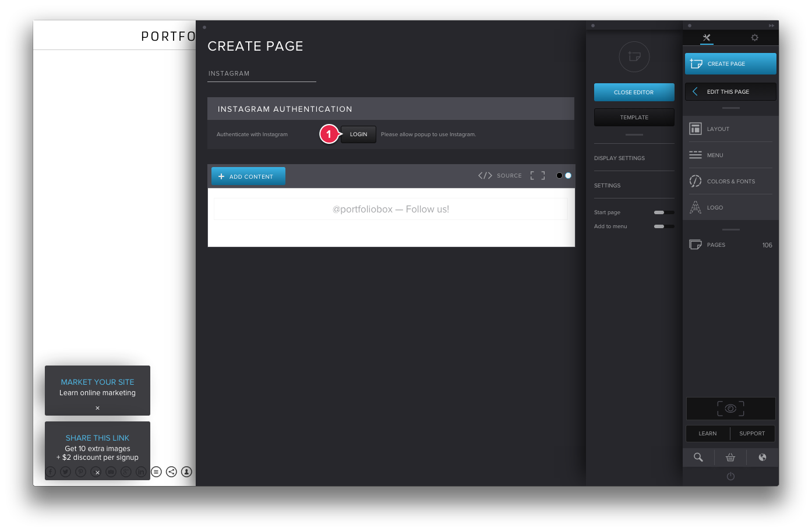Screen dimensions: 812x532
Task: Dismiss the Share This Link notice
Action: pos(97,473)
